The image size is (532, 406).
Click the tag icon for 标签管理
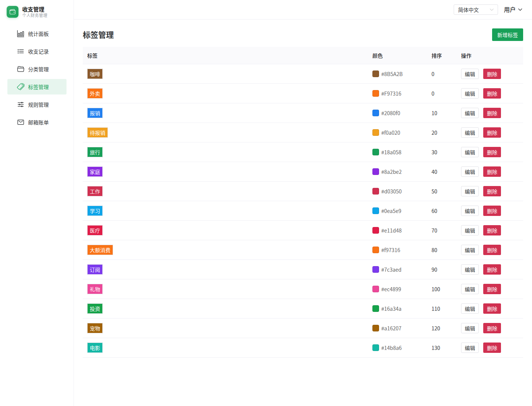[x=21, y=87]
